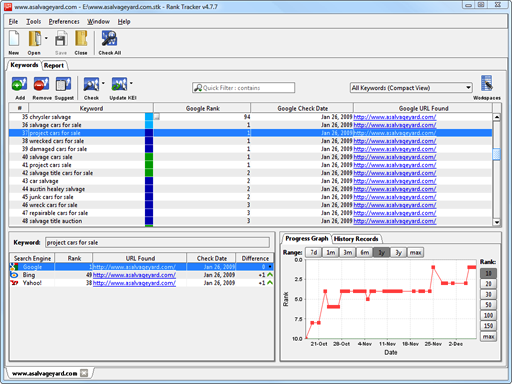Click light-blue color bar for "salvage cars for sale"
The image size is (512, 384).
click(x=149, y=125)
